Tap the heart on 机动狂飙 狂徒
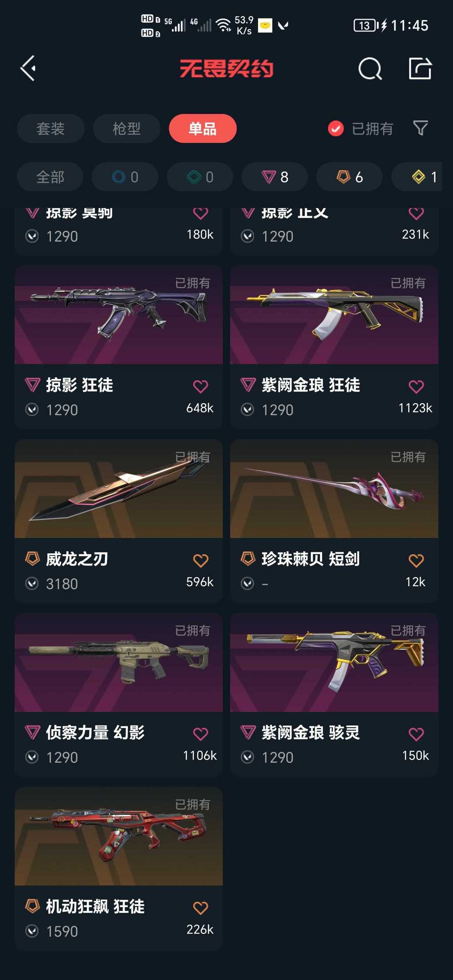 click(200, 908)
